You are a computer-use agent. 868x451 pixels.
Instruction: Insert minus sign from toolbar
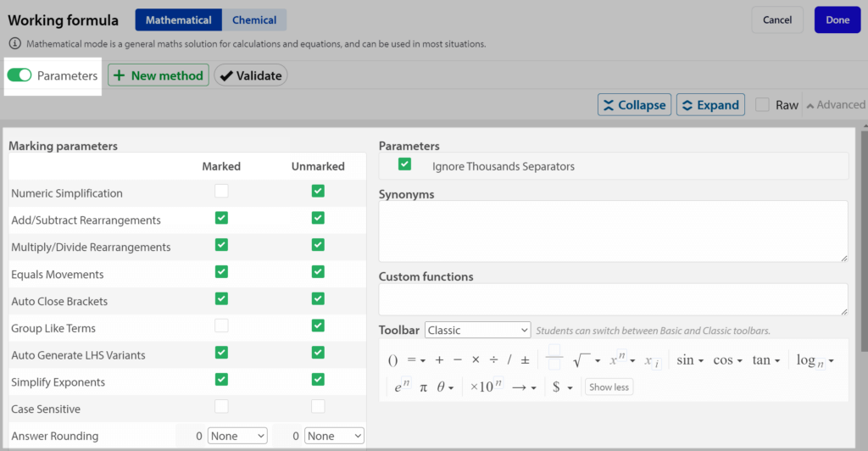click(457, 360)
